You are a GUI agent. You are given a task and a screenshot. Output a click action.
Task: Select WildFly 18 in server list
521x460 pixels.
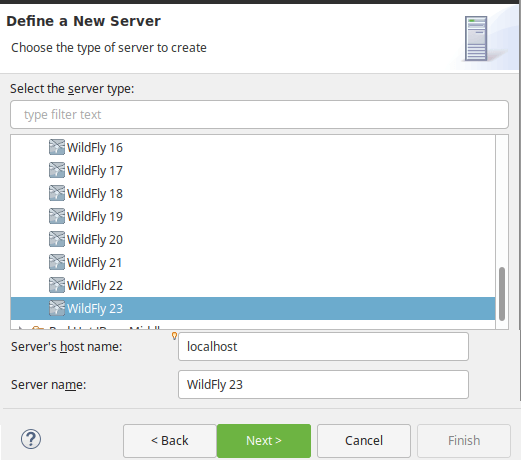point(253,193)
